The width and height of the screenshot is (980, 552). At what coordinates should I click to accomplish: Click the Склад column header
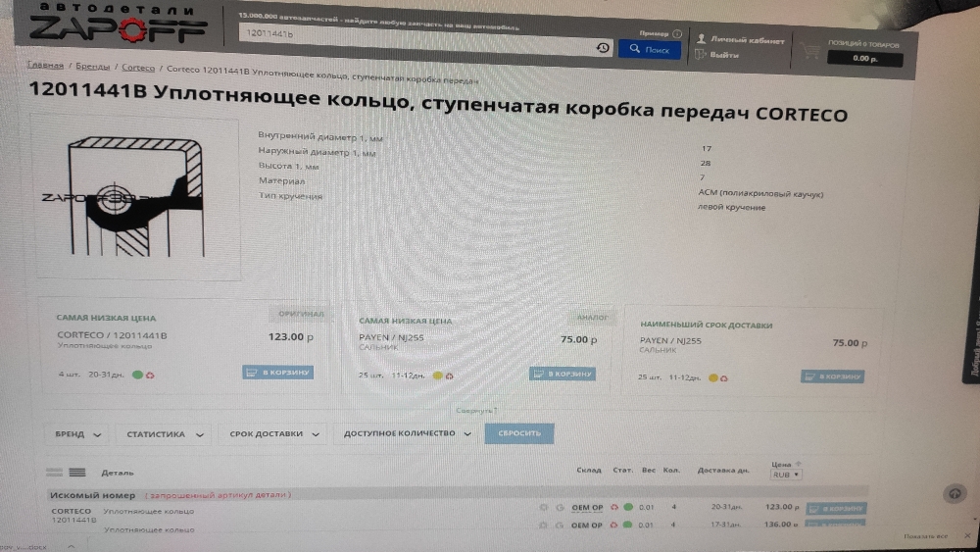click(589, 470)
